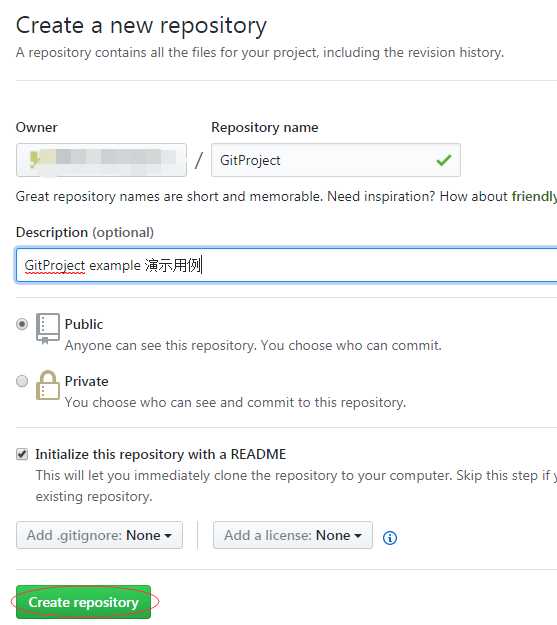Image resolution: width=557 pixels, height=625 pixels.
Task: Open the Add a license dropdown
Action: tap(293, 535)
